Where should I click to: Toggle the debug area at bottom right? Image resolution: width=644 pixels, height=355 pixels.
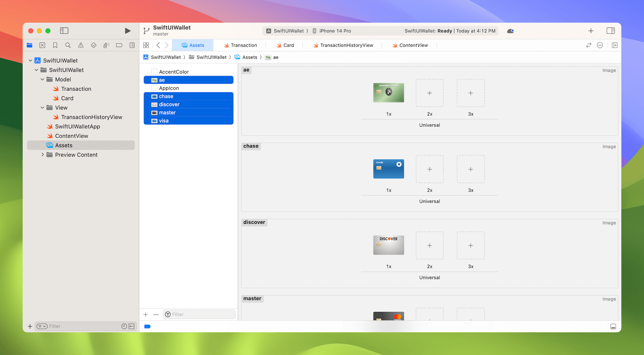click(613, 326)
